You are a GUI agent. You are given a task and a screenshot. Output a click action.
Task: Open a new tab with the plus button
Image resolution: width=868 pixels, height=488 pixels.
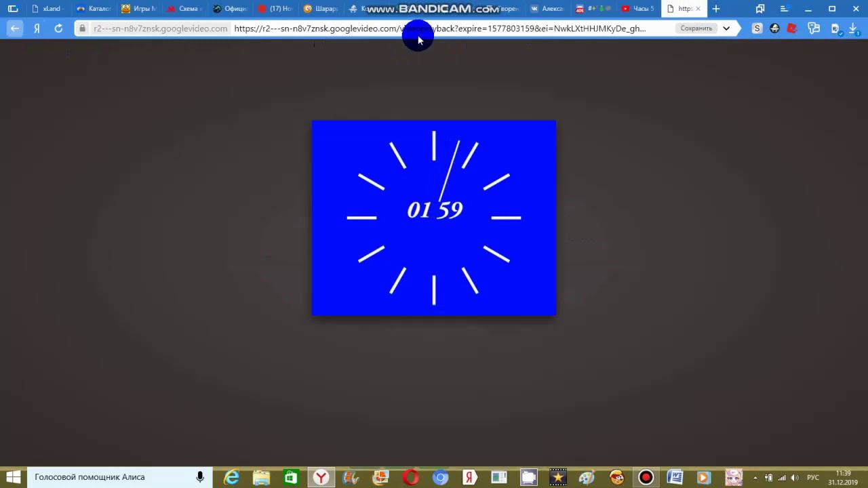click(716, 9)
